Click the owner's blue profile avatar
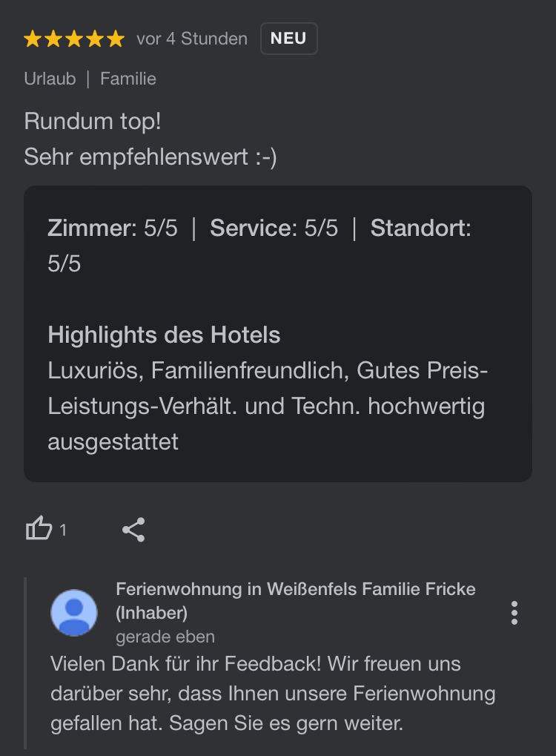Screen dimensions: 556x756 tap(73, 613)
